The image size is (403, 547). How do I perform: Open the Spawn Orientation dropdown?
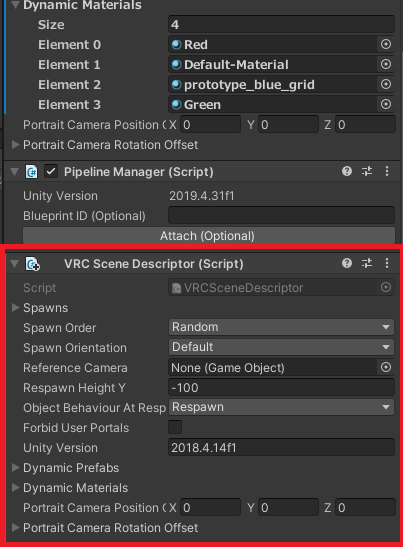click(281, 347)
